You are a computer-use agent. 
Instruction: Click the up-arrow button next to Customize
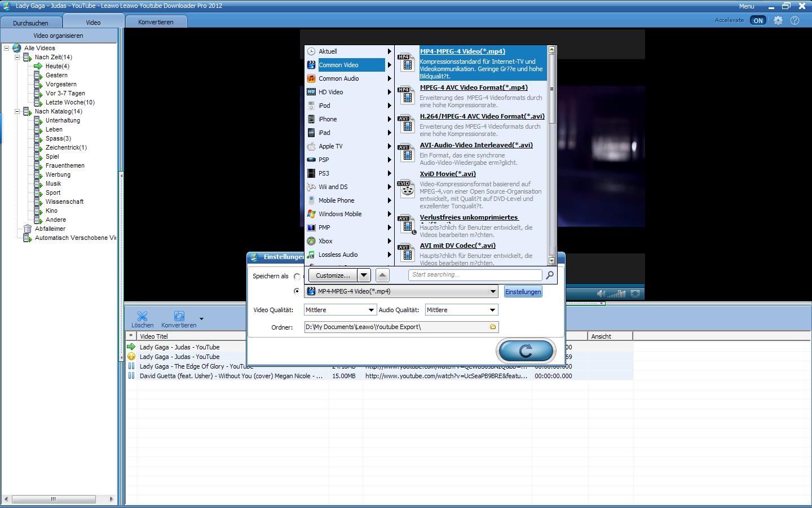point(382,275)
